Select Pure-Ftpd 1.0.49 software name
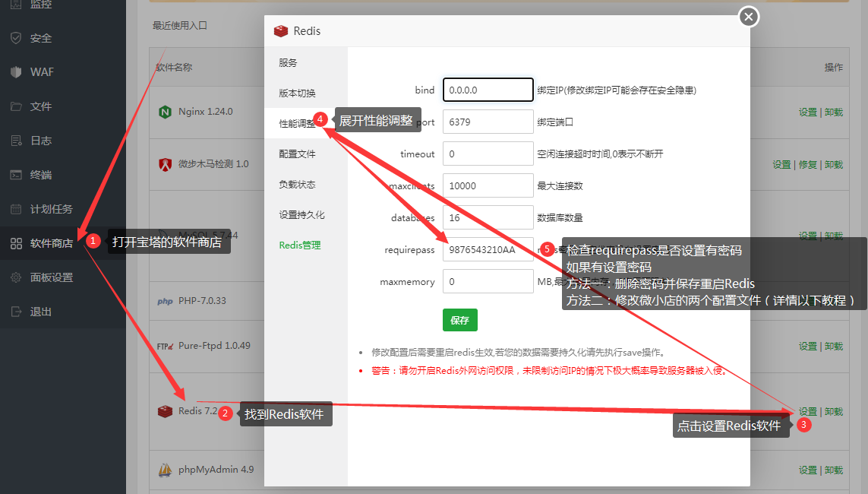 click(x=214, y=346)
